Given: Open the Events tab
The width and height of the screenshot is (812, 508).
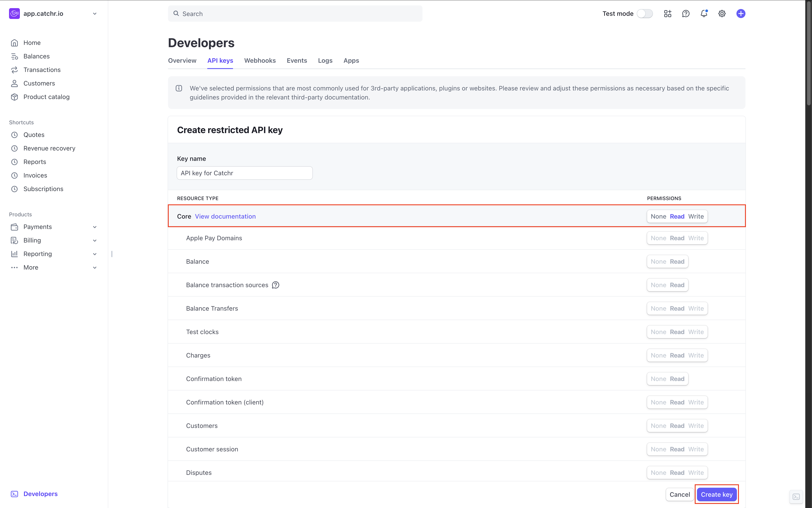Looking at the screenshot, I should [x=297, y=60].
